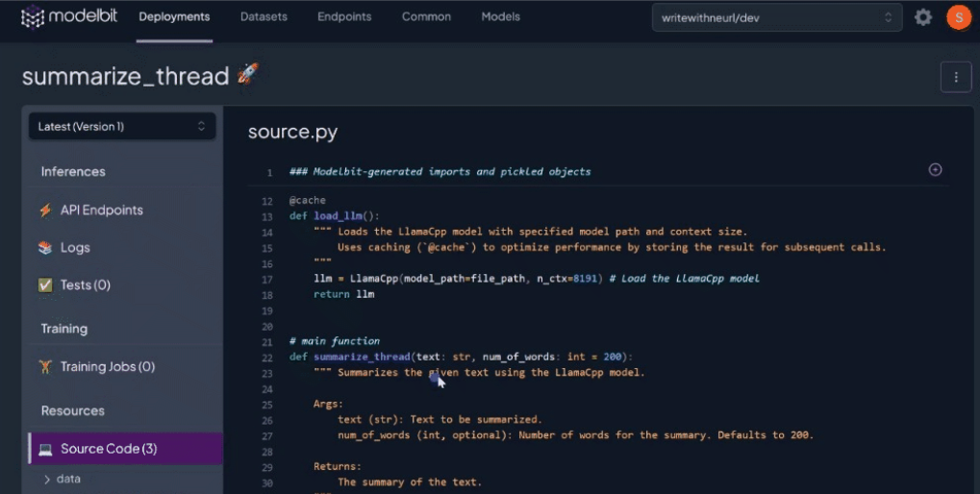980x494 pixels.
Task: Click the @cache decorator line
Action: click(307, 201)
